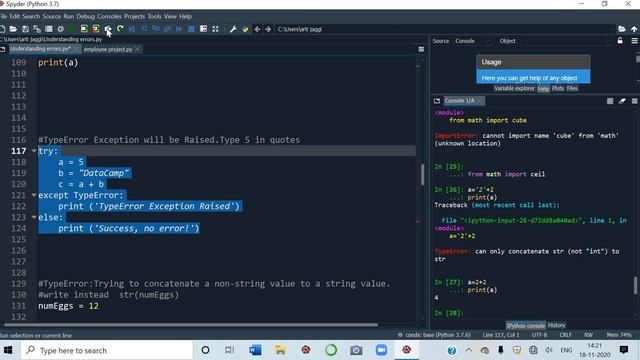640x360 pixels.
Task: Click the CRLF line ending status
Action: [x=565, y=335]
